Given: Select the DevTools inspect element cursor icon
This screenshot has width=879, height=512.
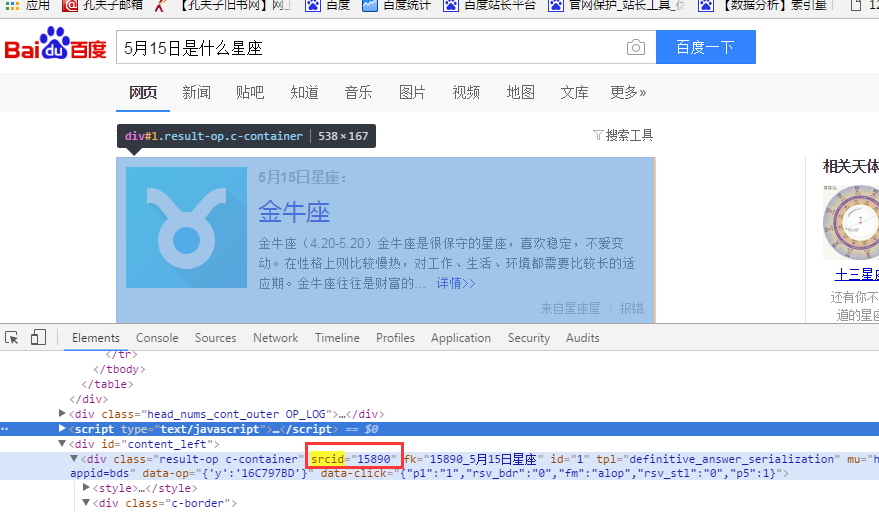Looking at the screenshot, I should (x=13, y=338).
